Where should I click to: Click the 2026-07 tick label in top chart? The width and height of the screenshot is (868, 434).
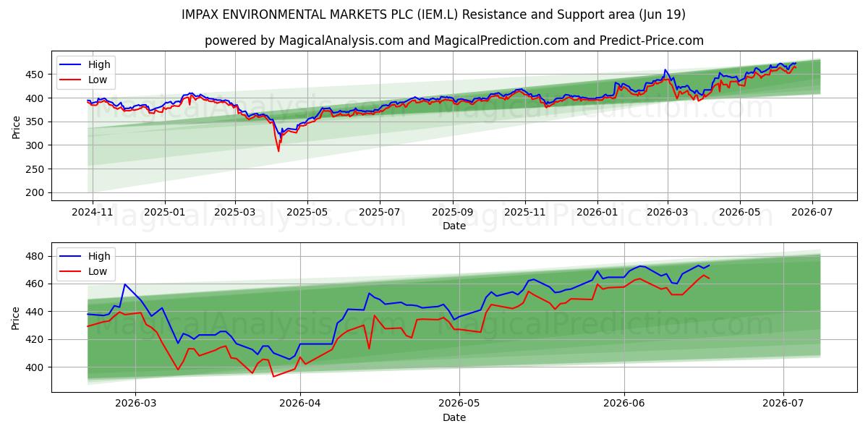point(812,213)
